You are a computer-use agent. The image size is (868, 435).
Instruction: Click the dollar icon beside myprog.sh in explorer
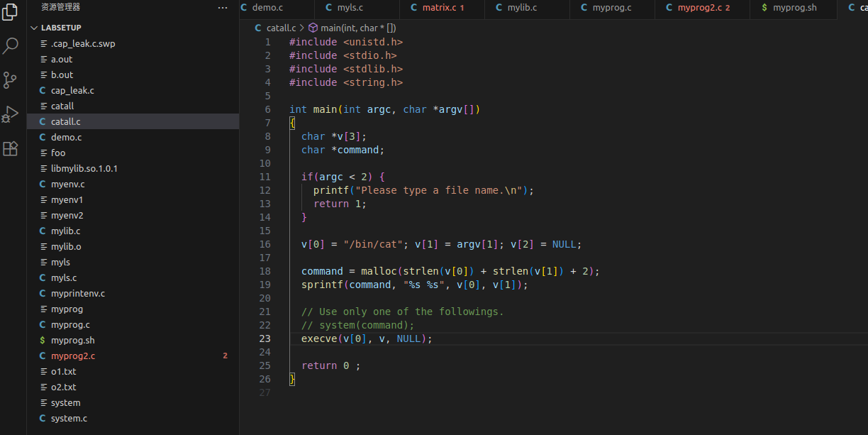[x=43, y=340]
